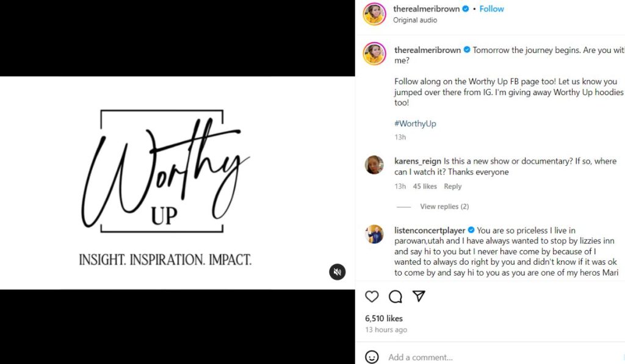The width and height of the screenshot is (625, 364).
Task: Expand View replies (2)
Action: coord(444,207)
